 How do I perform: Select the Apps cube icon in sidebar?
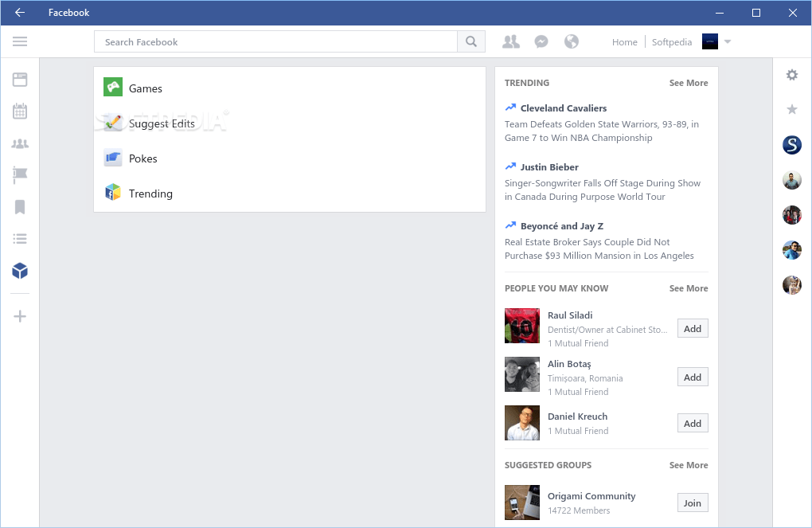coord(20,271)
